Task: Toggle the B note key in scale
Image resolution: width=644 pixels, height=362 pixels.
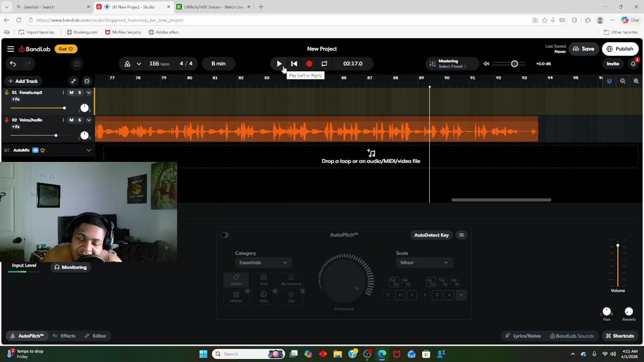Action: pos(461,295)
